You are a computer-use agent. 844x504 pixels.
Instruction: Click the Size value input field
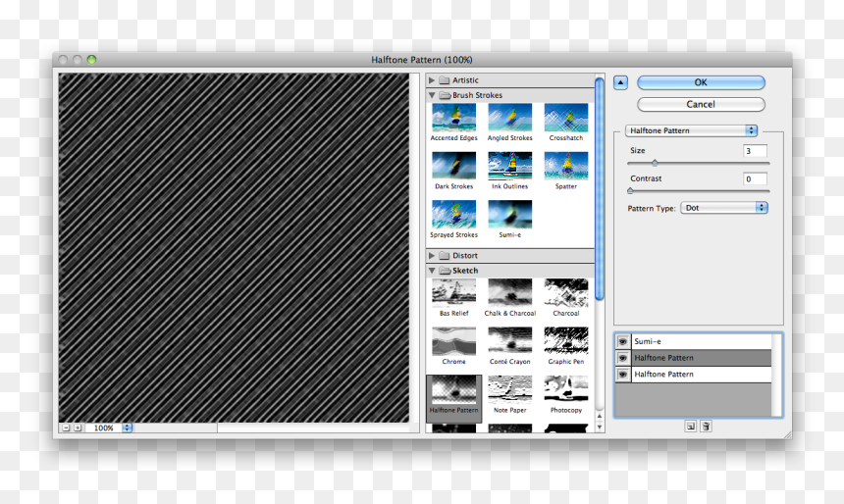click(x=755, y=151)
